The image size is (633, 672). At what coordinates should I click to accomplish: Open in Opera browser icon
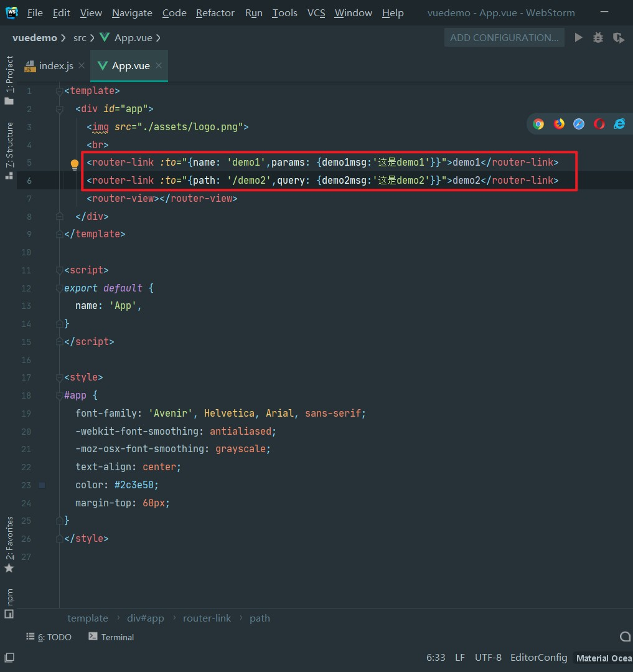pyautogui.click(x=599, y=125)
